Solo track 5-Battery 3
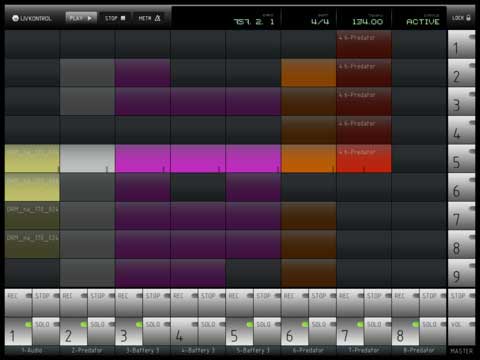This screenshot has height=360, width=480. (x=268, y=331)
